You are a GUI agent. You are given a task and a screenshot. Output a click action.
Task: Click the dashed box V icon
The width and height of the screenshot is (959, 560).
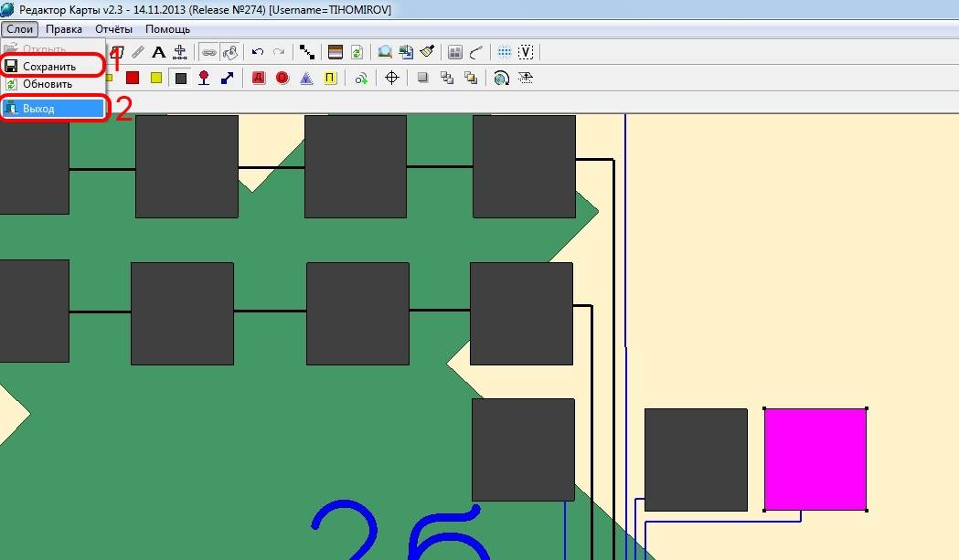526,53
